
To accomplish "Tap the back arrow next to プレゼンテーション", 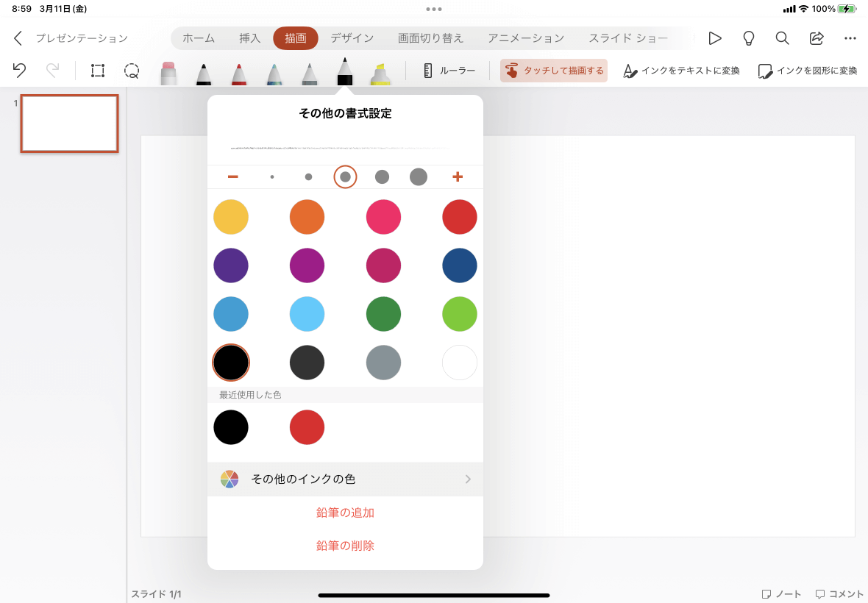I will 18,38.
